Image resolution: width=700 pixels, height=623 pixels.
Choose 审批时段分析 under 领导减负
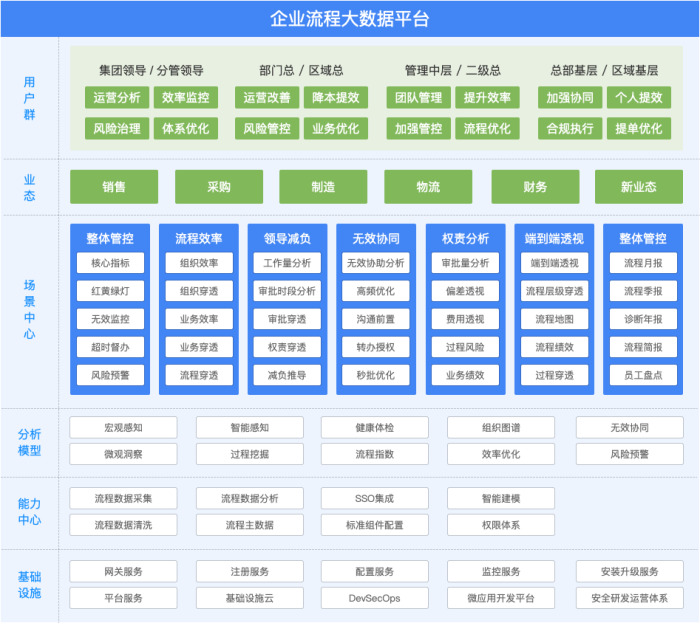click(x=287, y=291)
